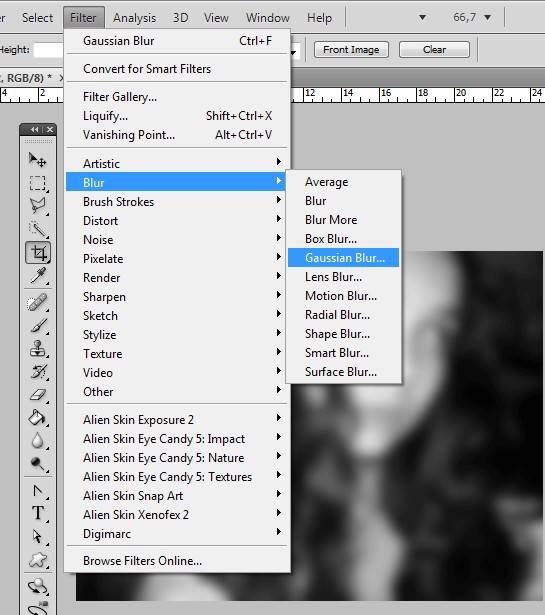
Task: Expand the Render submenu
Action: [x=177, y=278]
